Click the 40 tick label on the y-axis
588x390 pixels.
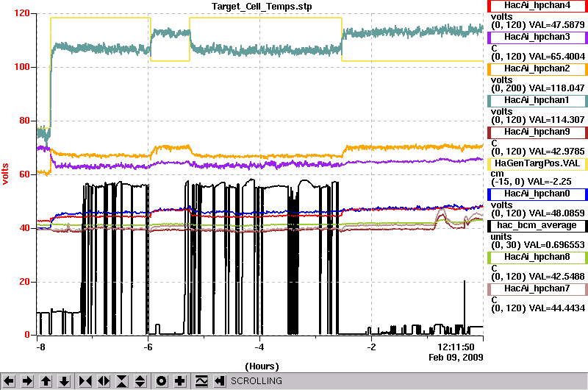[x=24, y=228]
